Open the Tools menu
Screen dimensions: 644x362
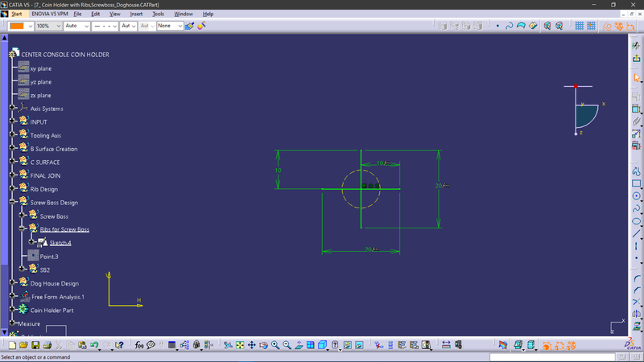(158, 14)
